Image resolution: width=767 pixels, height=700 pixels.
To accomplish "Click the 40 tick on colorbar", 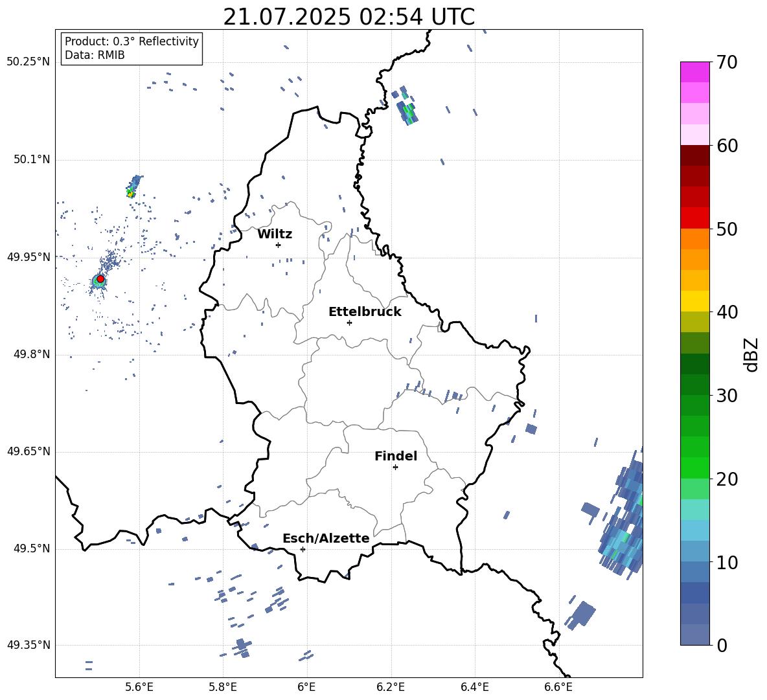I will [727, 312].
